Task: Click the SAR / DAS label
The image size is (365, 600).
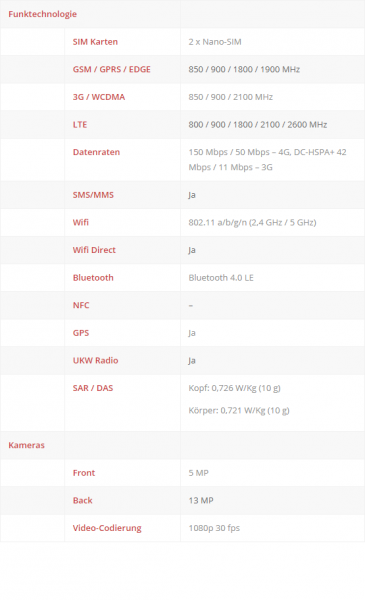Action: (93, 388)
